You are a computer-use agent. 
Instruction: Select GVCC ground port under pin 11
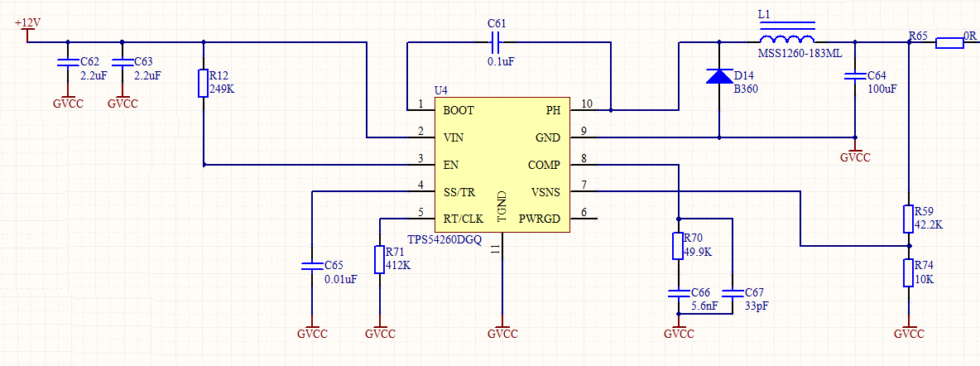point(502,329)
